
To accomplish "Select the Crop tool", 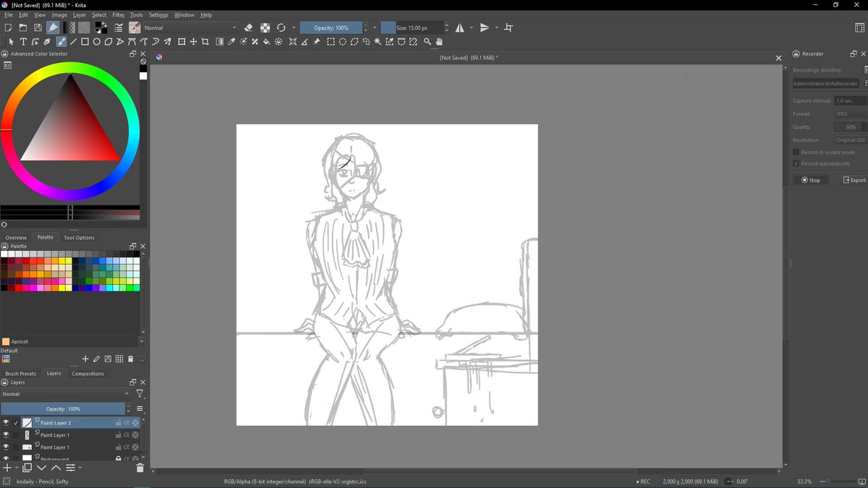I will coord(205,42).
